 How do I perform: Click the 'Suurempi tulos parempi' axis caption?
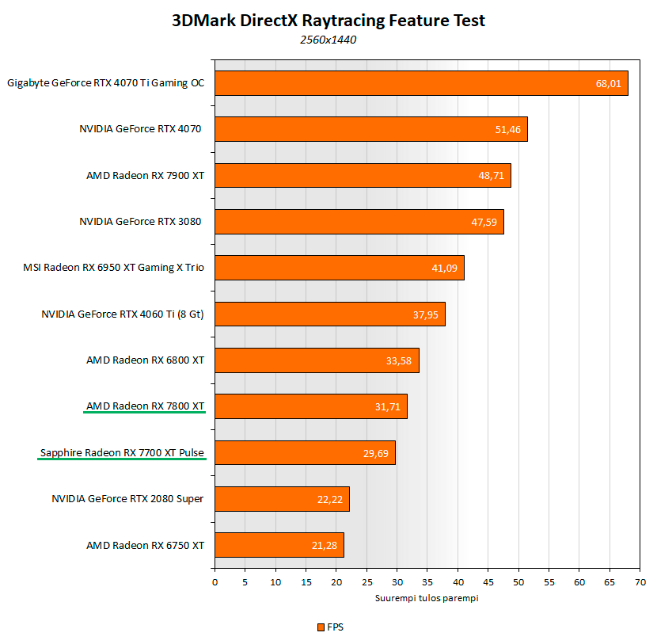[x=427, y=598]
